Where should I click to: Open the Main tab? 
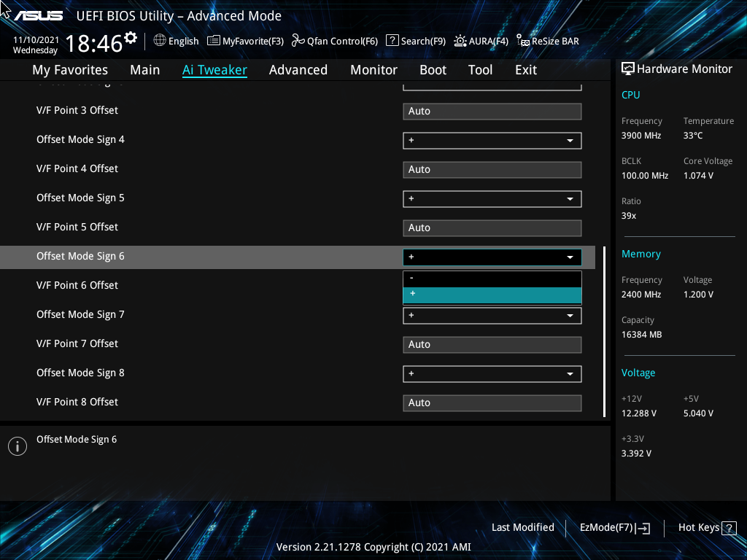click(145, 70)
